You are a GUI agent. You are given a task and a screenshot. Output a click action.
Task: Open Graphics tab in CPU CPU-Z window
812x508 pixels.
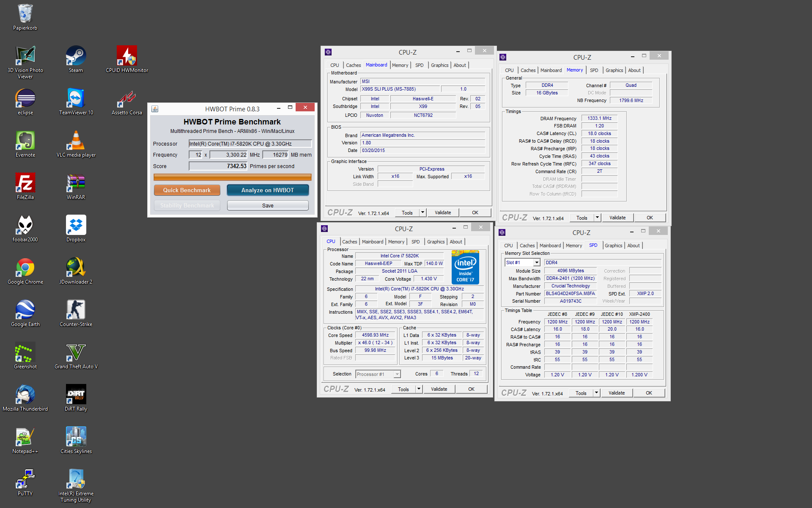pos(436,242)
